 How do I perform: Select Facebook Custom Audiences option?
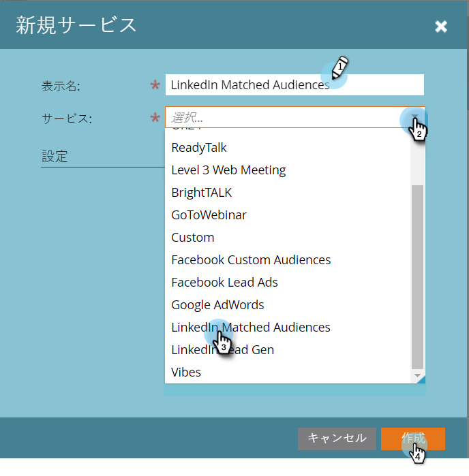tap(288, 260)
